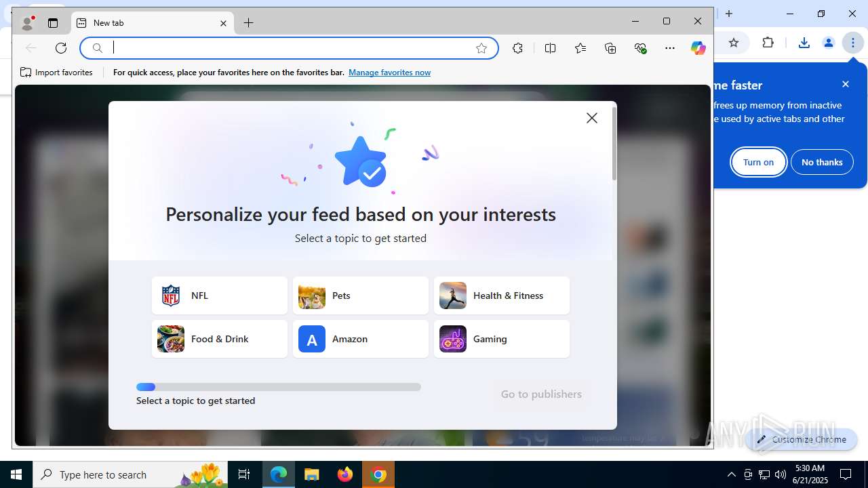Open the Windows Start menu

pos(16,474)
